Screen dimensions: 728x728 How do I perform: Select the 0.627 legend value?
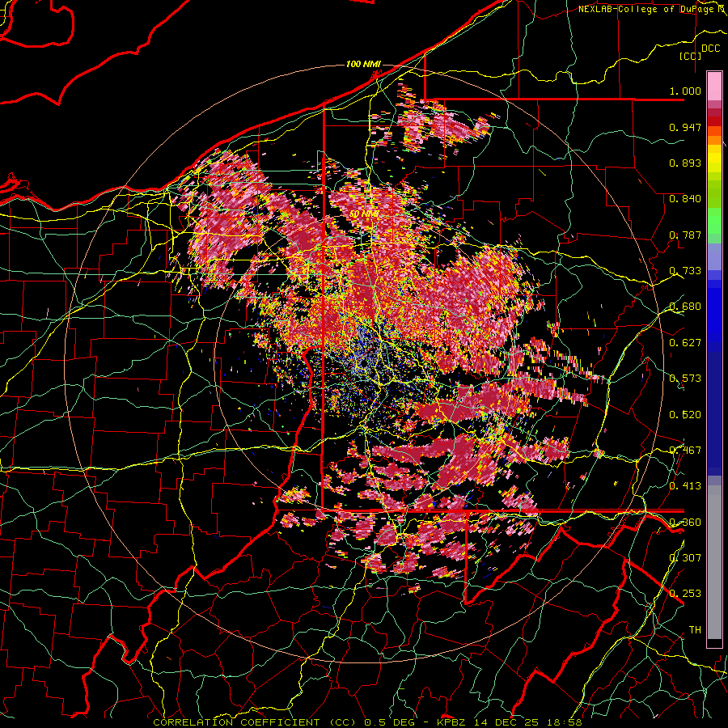point(685,343)
